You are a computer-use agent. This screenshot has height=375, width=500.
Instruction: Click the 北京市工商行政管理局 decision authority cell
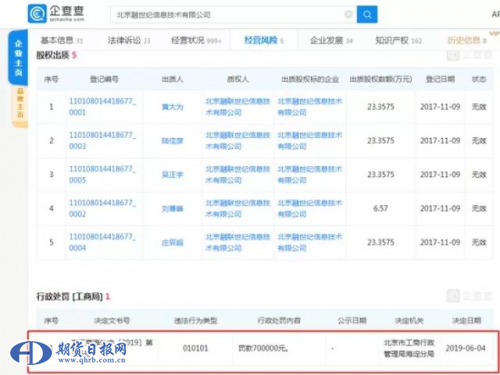click(409, 348)
